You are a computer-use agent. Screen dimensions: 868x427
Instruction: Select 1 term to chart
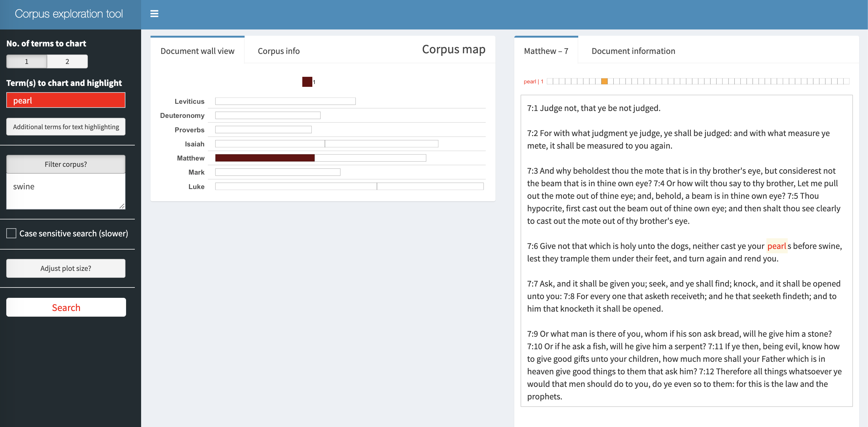tap(27, 62)
